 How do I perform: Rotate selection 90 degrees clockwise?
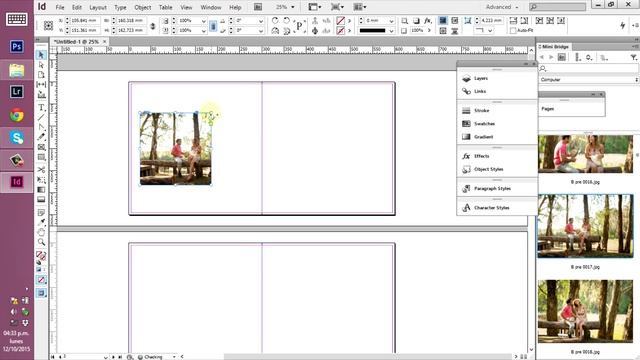point(275,20)
